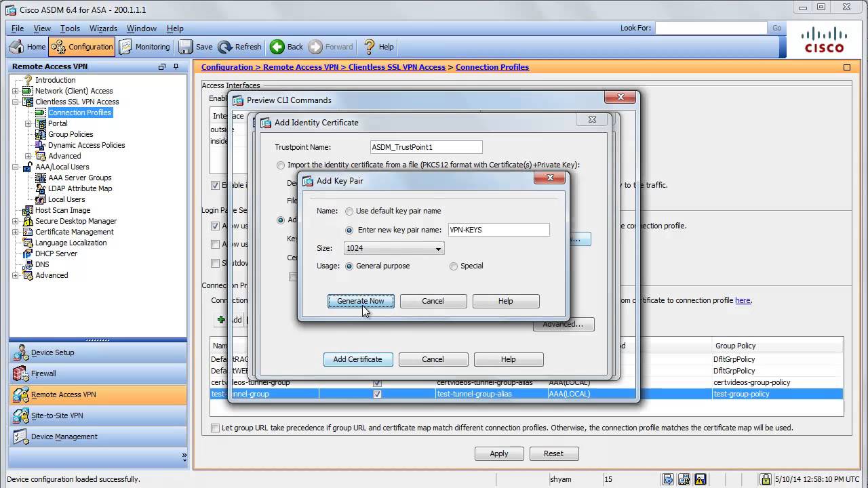The width and height of the screenshot is (868, 488).
Task: Select DHCP Server tree node
Action: click(x=56, y=253)
